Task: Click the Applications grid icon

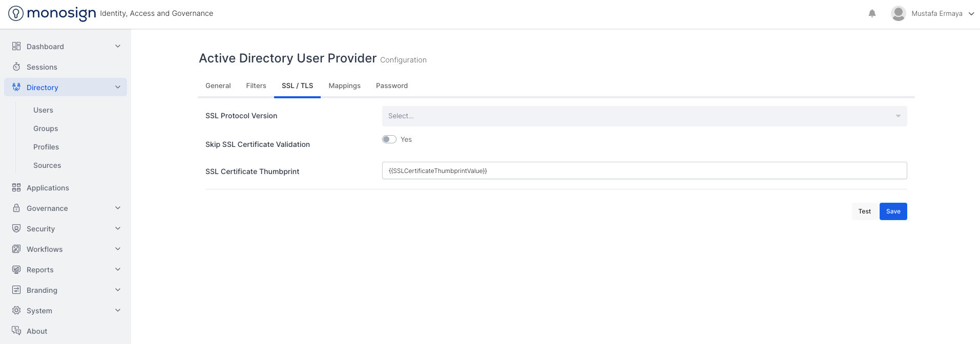Action: (x=16, y=188)
